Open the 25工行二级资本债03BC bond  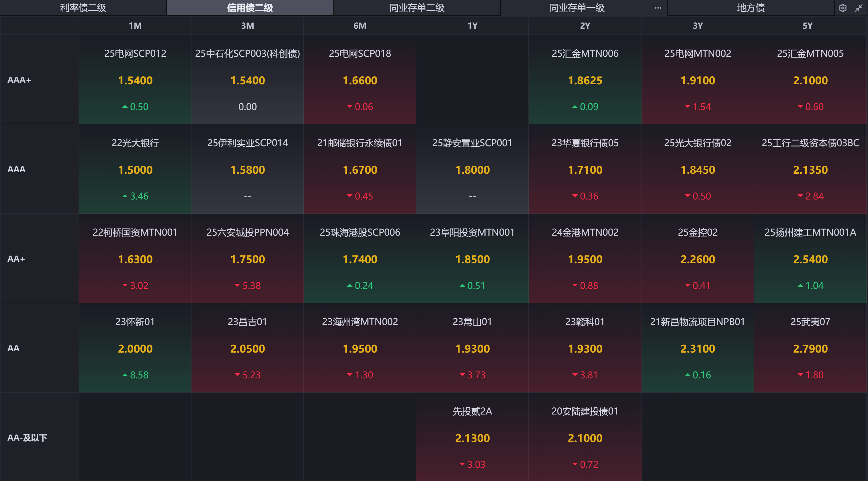point(810,169)
